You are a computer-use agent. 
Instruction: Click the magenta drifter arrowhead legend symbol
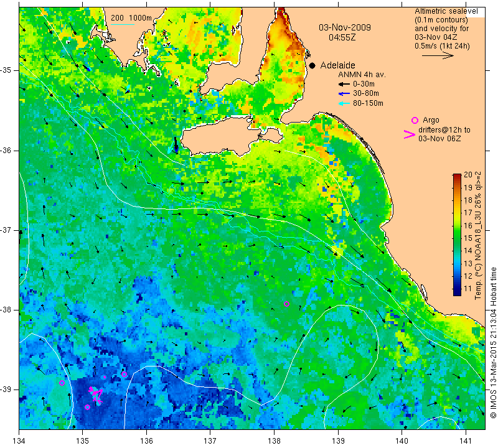[410, 134]
